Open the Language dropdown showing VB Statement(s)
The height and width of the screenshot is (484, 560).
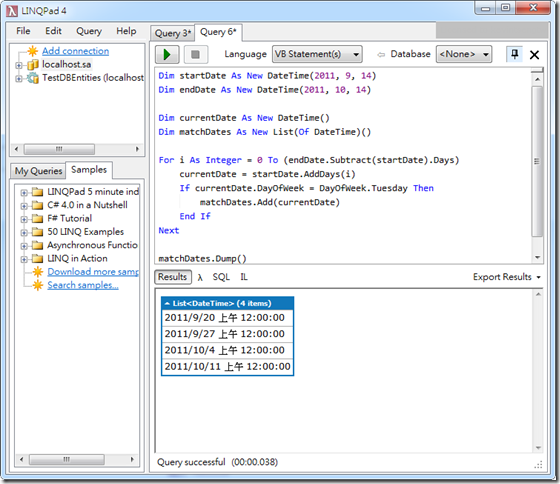coord(317,54)
